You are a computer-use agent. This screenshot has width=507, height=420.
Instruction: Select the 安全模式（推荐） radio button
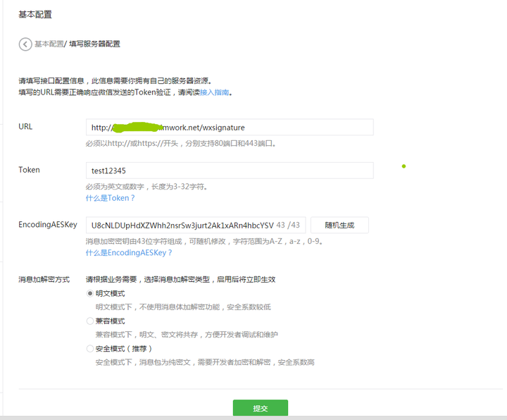[90, 349]
